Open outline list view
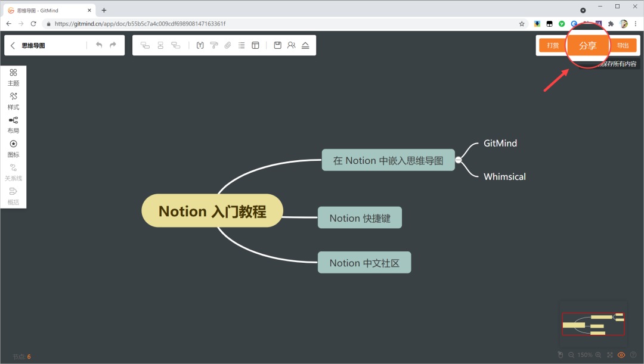The height and width of the screenshot is (364, 644). pyautogui.click(x=241, y=45)
